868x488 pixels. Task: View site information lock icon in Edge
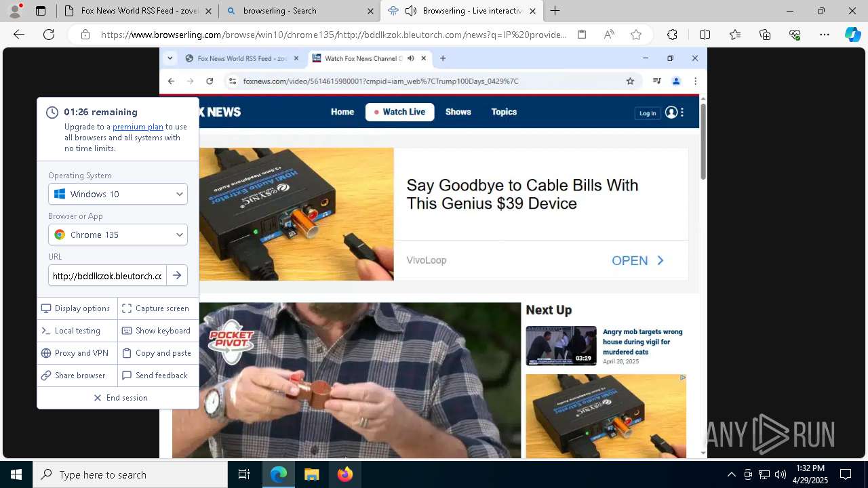(x=85, y=35)
